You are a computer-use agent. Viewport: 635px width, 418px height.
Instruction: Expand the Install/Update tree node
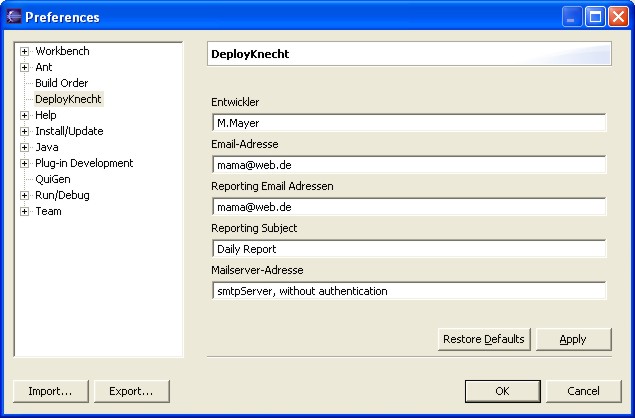[24, 131]
